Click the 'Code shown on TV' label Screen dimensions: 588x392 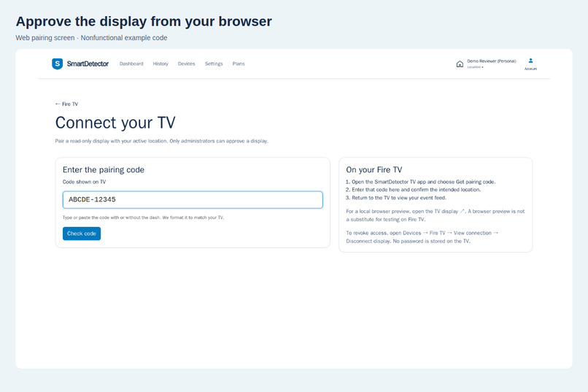click(85, 182)
